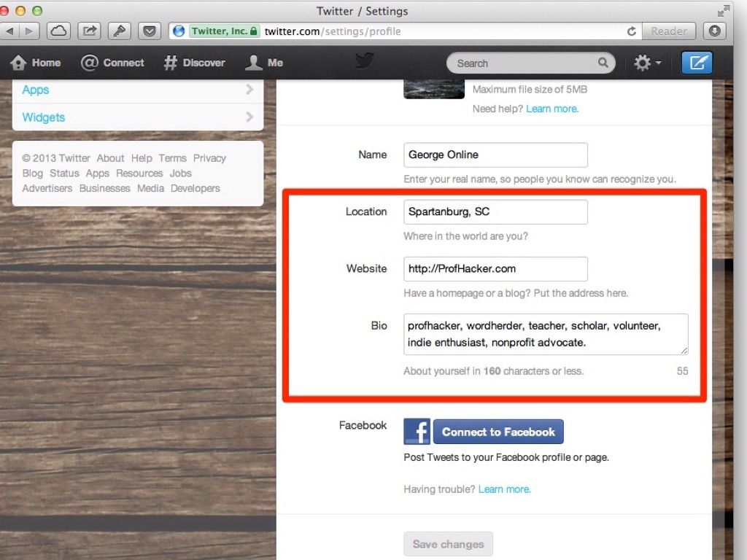This screenshot has width=747, height=560.
Task: Click the search magnifier icon
Action: pos(603,63)
